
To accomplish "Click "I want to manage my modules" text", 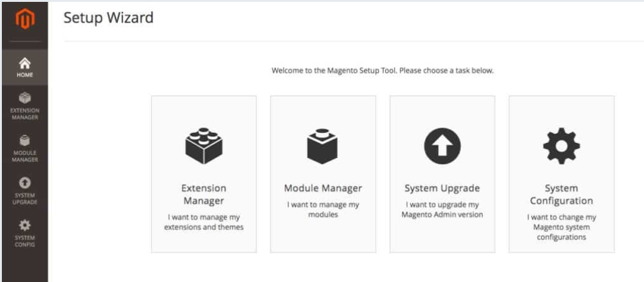I will [323, 209].
